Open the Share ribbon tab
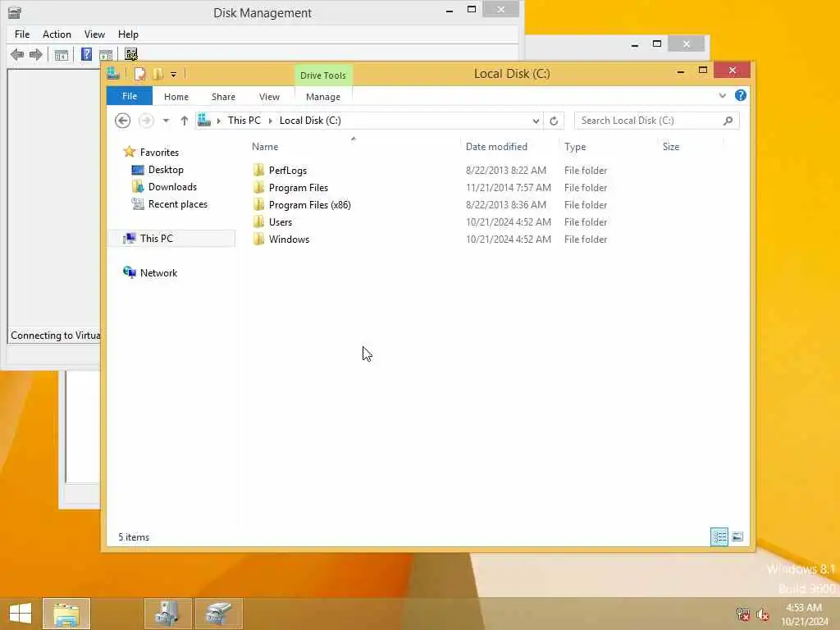Viewport: 840px width, 630px height. [x=223, y=97]
